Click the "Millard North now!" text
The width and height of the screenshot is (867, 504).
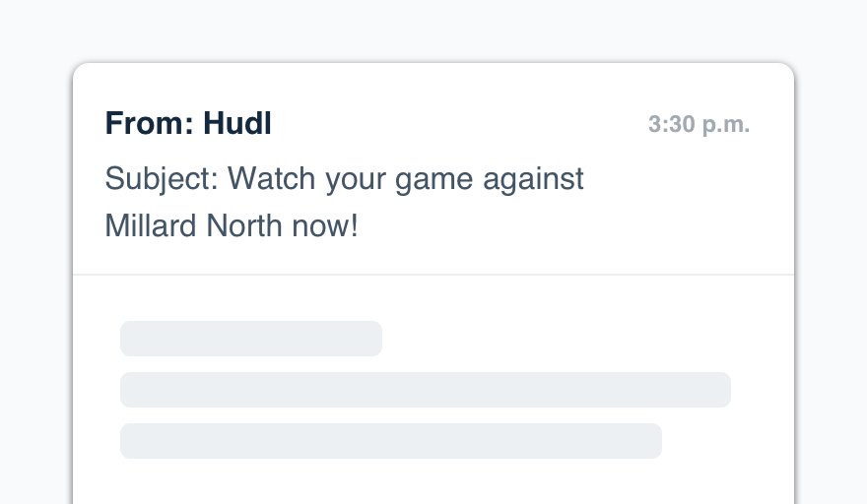point(232,226)
